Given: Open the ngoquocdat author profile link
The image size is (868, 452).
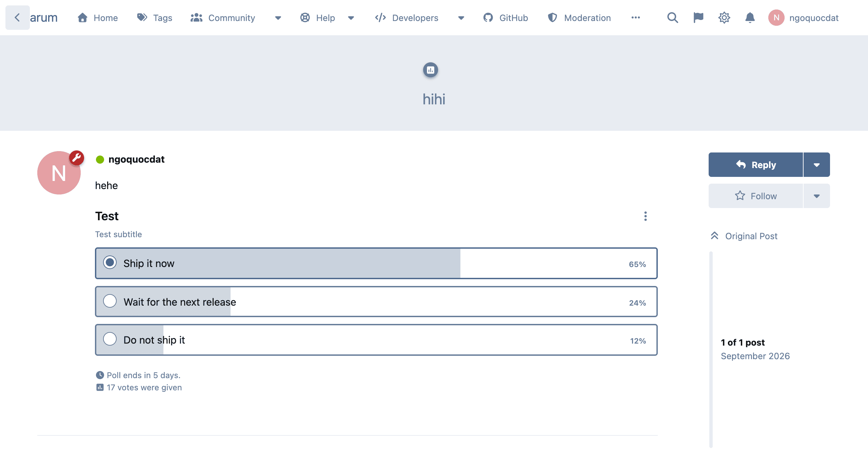Looking at the screenshot, I should (136, 159).
